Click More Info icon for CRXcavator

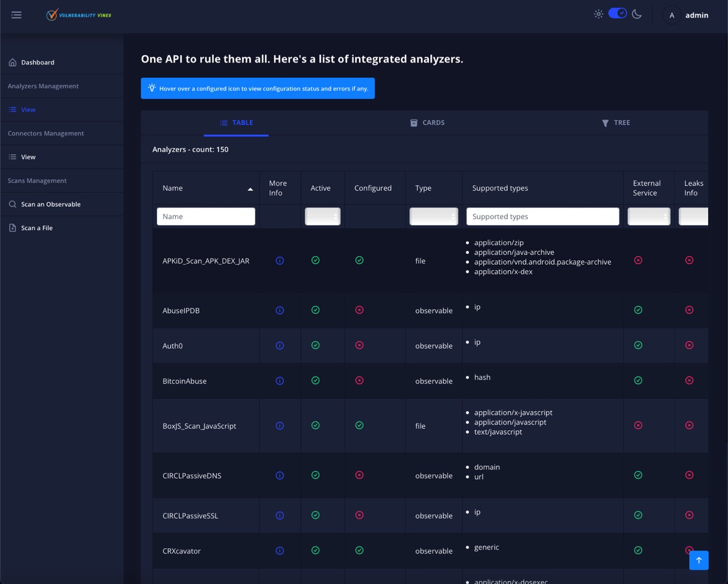point(280,551)
